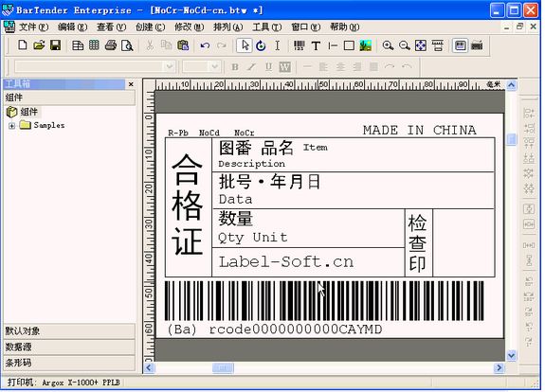Screen dimensions: 545x392
Task: Select the Qty Unit text object
Action: pyautogui.click(x=253, y=238)
